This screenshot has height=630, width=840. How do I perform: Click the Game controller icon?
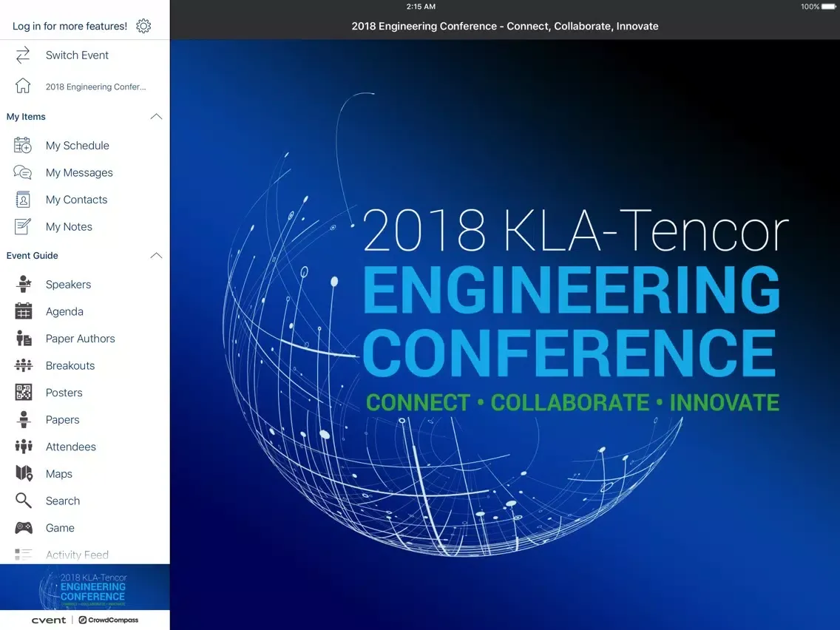tap(24, 528)
